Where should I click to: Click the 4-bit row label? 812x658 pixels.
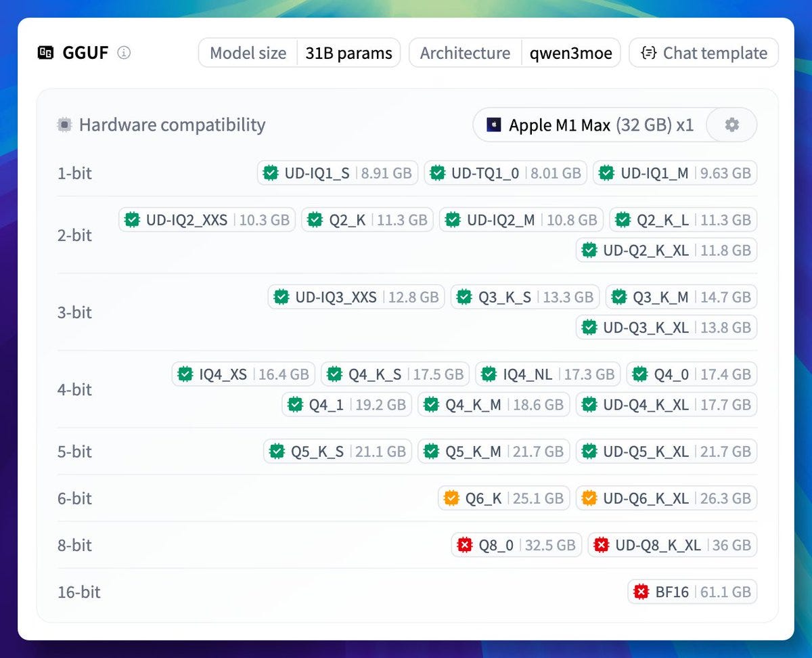pyautogui.click(x=74, y=389)
